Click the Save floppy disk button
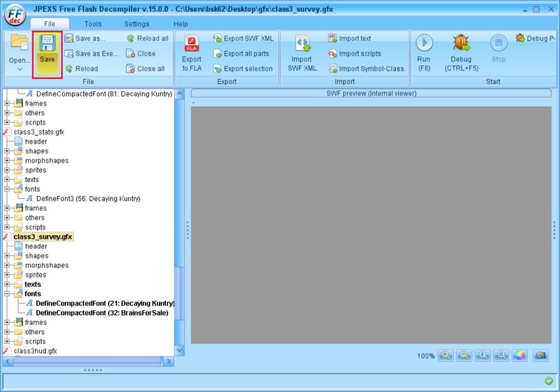Screen dimensions: 560x392 (47, 55)
